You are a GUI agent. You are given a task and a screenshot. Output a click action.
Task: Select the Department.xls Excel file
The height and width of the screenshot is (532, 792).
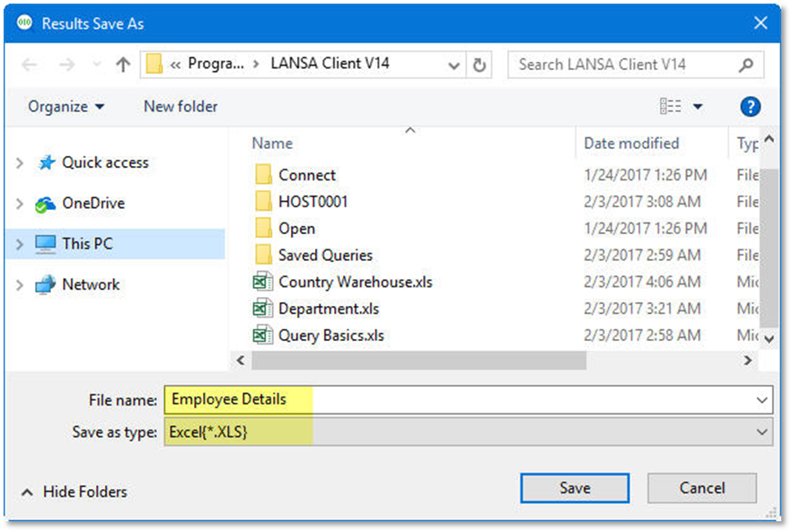tap(328, 309)
